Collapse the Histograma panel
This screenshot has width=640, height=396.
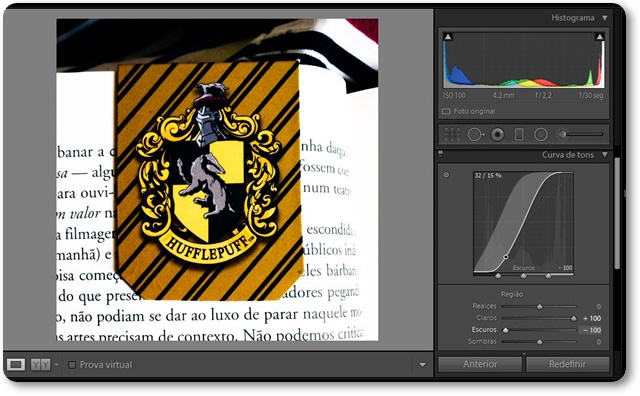[604, 18]
